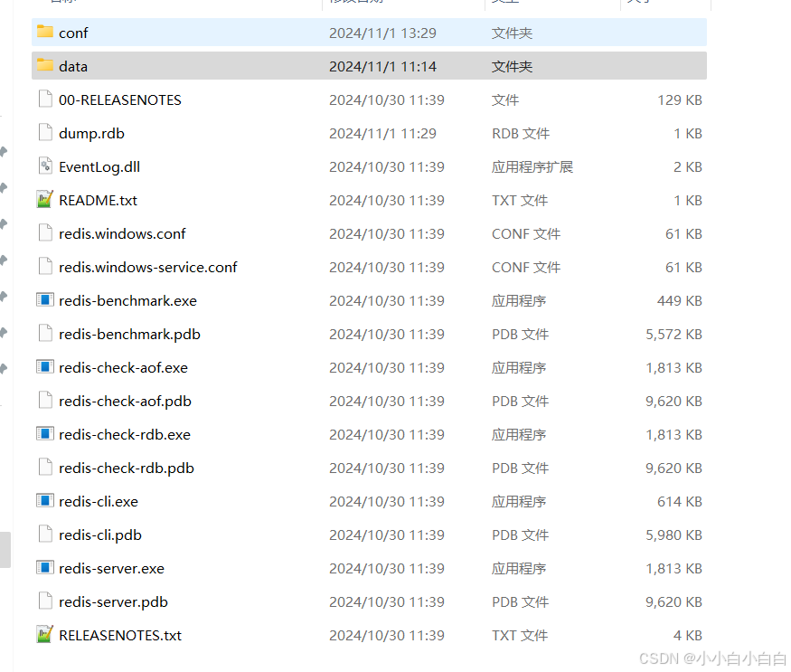This screenshot has height=672, width=791.
Task: Select the redis.windows.conf file name
Action: (122, 233)
